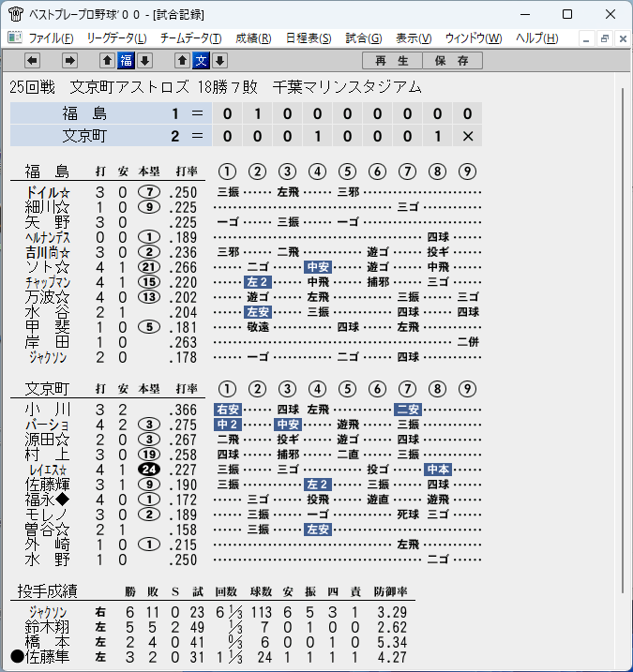This screenshot has height=672, width=633.
Task: Click the left arrow previous game button
Action: (32, 60)
